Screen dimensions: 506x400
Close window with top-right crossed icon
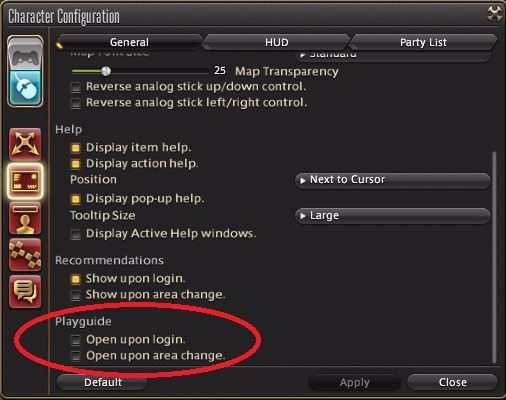point(494,14)
